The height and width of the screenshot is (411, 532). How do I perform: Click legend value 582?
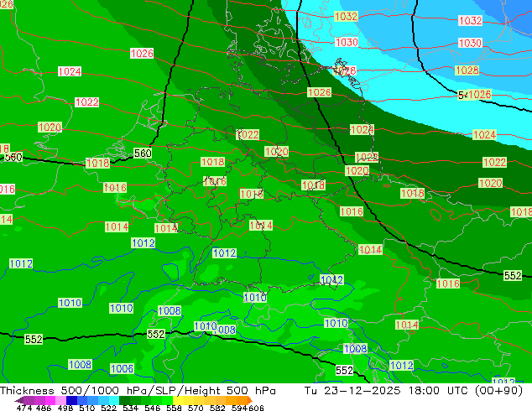point(217,408)
